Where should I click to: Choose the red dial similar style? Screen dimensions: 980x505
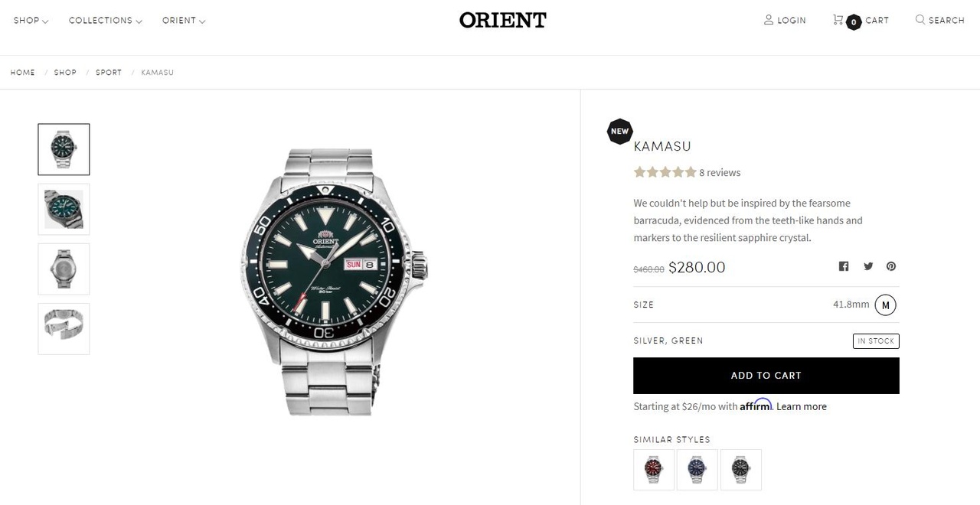click(654, 469)
